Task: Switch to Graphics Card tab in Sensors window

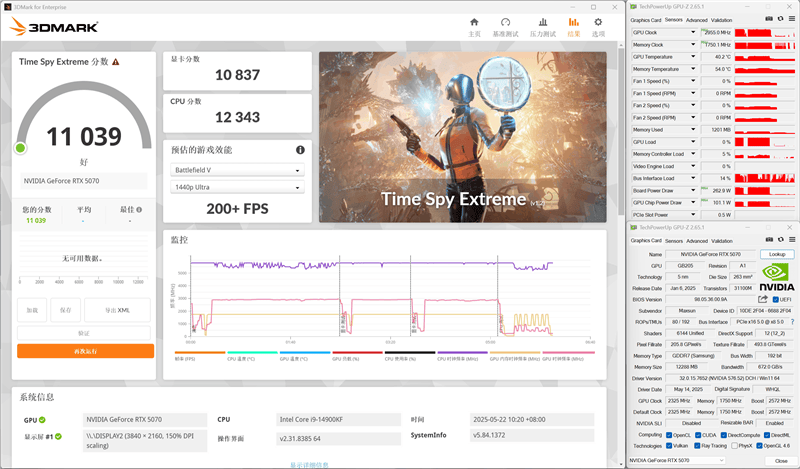Action: [x=645, y=20]
